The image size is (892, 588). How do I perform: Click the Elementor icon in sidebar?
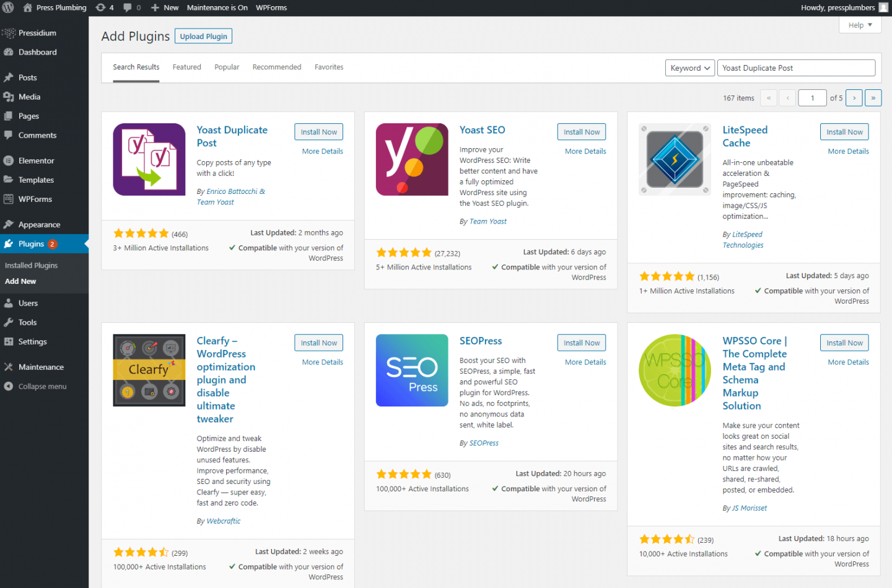(9, 160)
